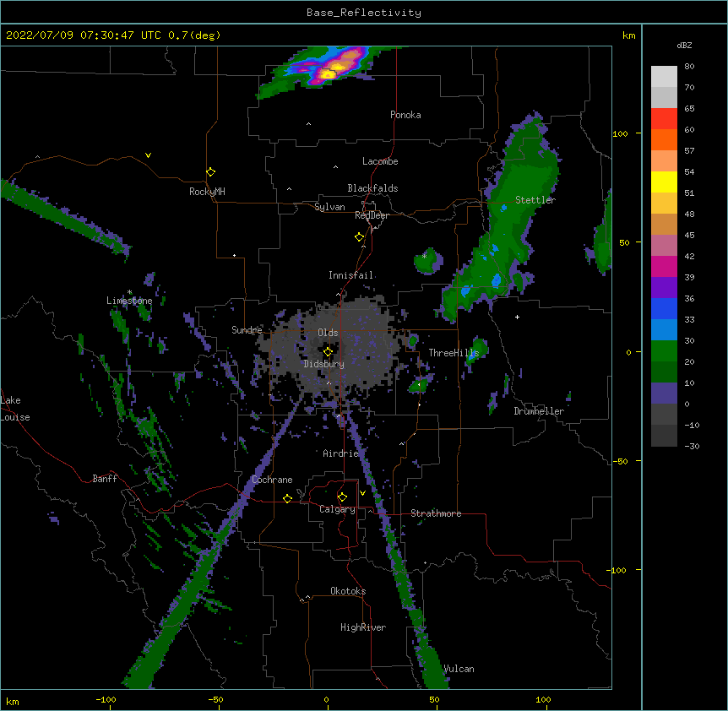
Task: Click the Lacombe city label
Action: click(x=380, y=161)
